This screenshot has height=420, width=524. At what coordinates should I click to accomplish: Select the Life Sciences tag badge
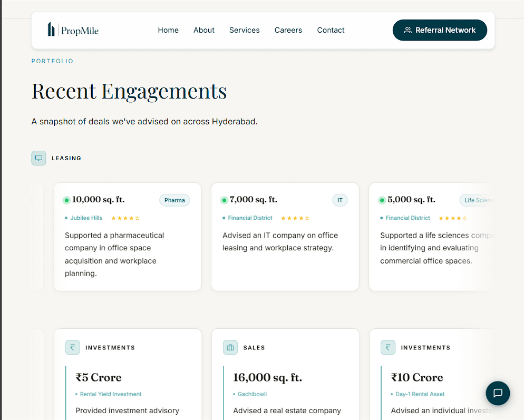[x=477, y=200]
